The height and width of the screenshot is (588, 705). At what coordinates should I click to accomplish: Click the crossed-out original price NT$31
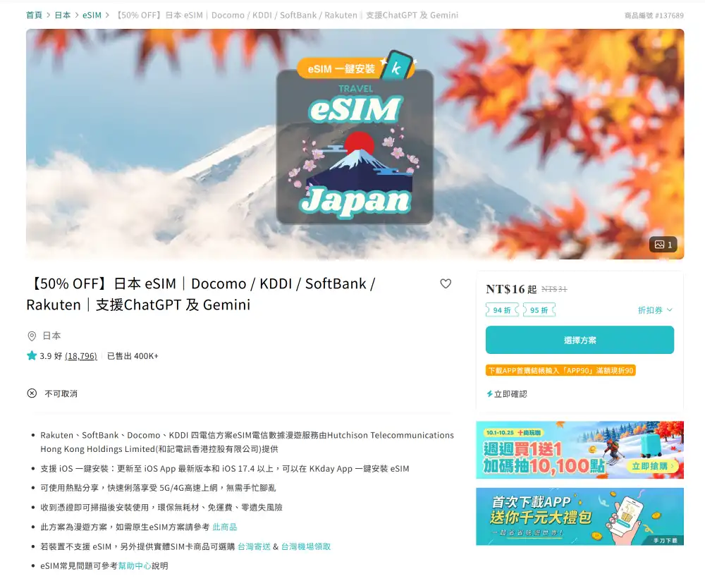554,289
